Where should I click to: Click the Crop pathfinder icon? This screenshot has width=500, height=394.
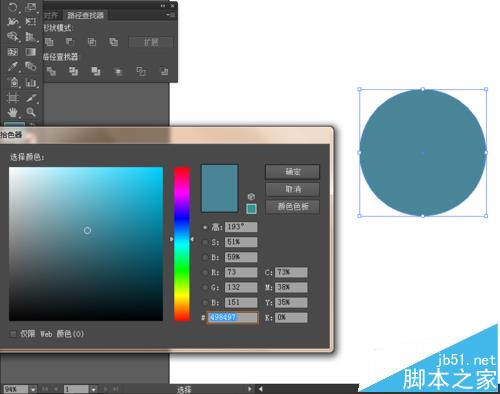tap(118, 71)
